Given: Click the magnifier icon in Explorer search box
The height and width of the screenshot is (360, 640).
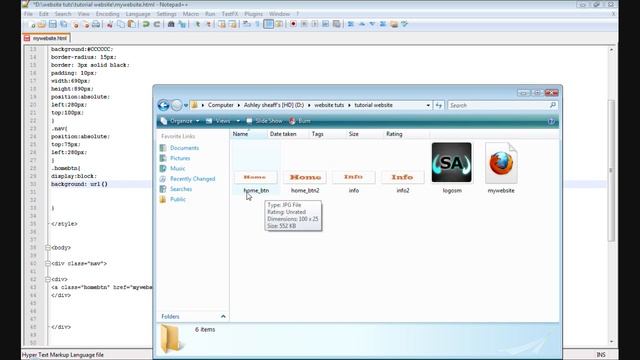Looking at the screenshot, I should pos(553,105).
